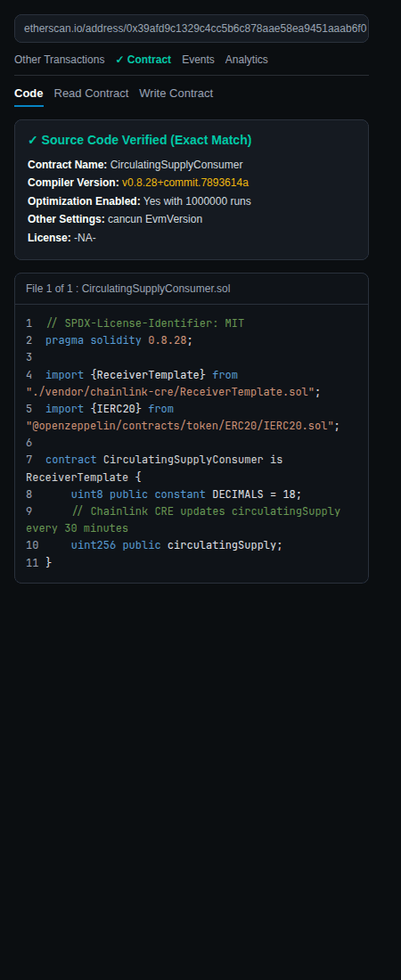Screen dimensions: 401x980
Task: Click the cancun EvmVersion setting text
Action: point(155,219)
